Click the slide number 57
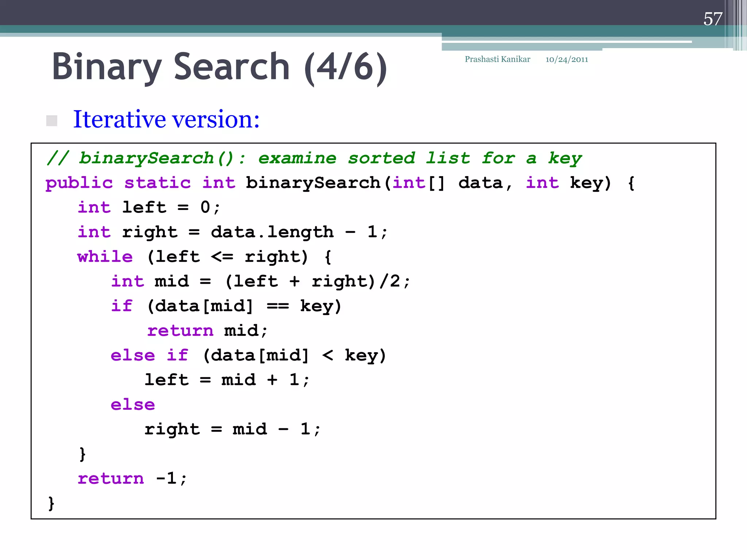This screenshot has height=560, width=747. coord(713,19)
